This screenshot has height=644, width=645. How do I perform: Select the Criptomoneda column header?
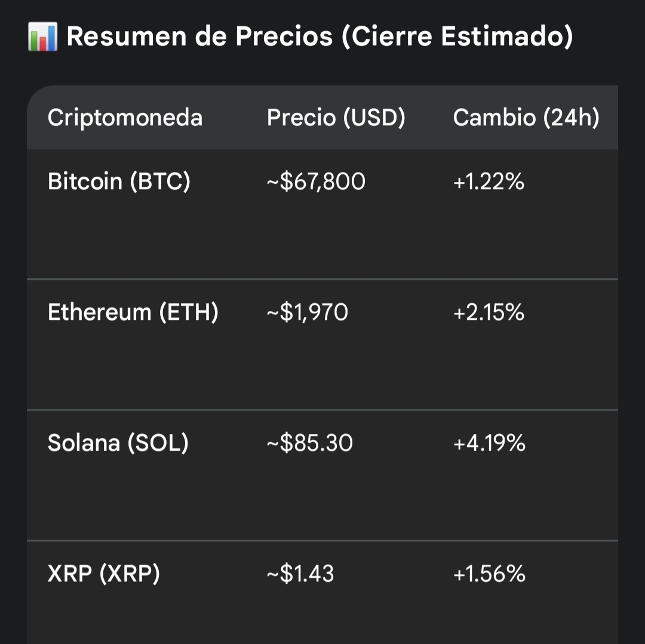tap(125, 118)
